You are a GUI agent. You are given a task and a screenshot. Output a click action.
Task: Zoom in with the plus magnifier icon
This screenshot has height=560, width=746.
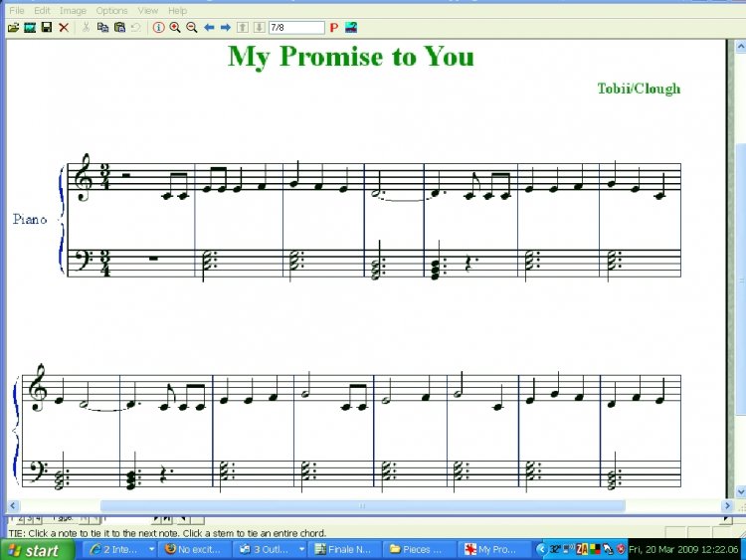[175, 28]
